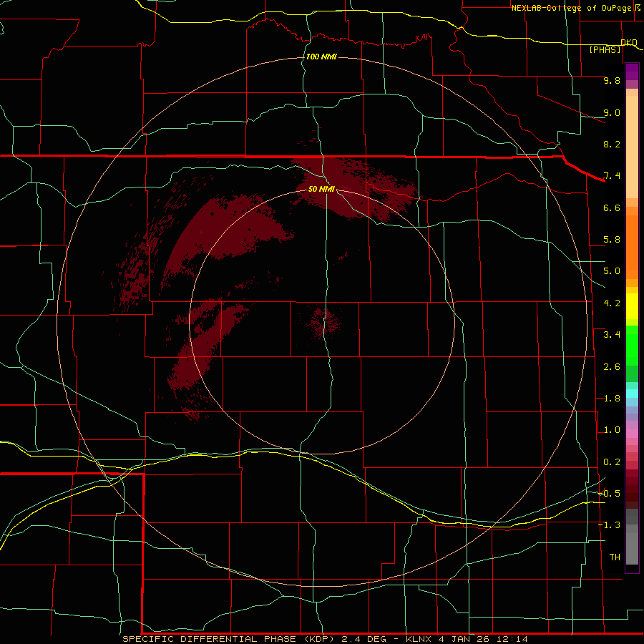The image size is (644, 644).
Task: Click the [PHAS] unit label
Action: click(x=605, y=49)
